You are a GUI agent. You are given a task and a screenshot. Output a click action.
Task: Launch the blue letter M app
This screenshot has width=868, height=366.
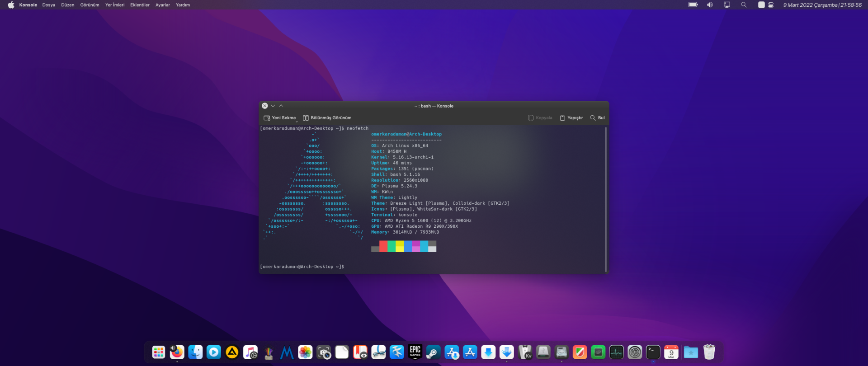[x=287, y=352]
